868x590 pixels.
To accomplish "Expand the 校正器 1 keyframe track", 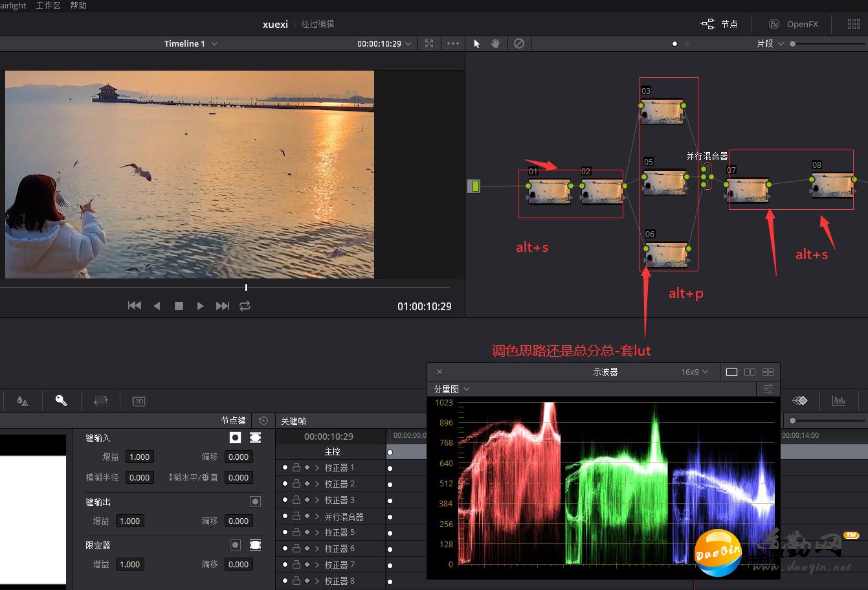I will pyautogui.click(x=317, y=468).
